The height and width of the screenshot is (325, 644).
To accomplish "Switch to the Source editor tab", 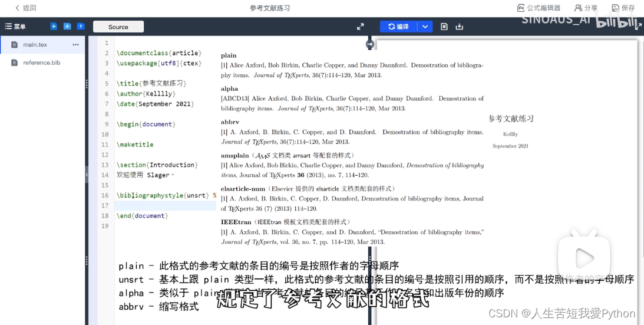I will (118, 27).
